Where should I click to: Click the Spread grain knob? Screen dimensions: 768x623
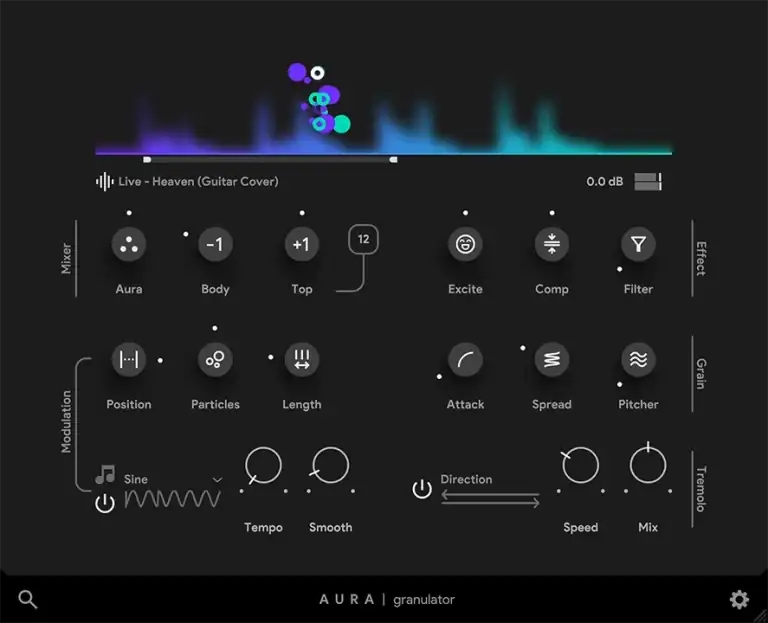(552, 359)
